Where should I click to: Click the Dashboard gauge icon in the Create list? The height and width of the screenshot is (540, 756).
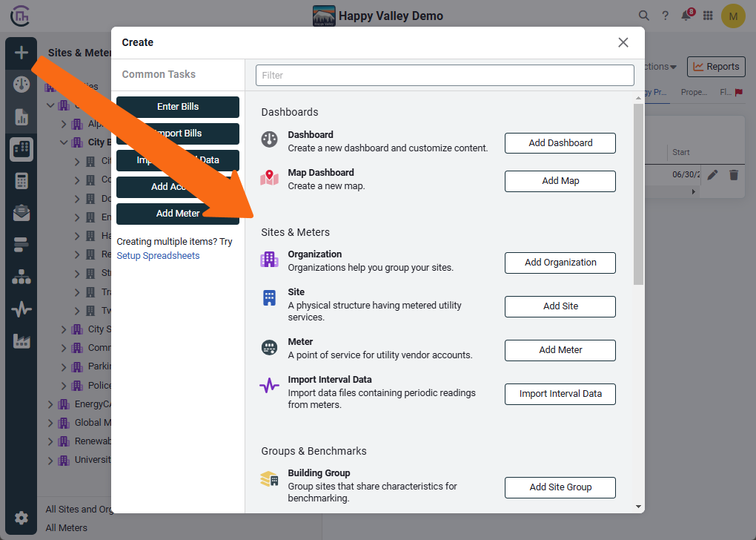click(270, 139)
